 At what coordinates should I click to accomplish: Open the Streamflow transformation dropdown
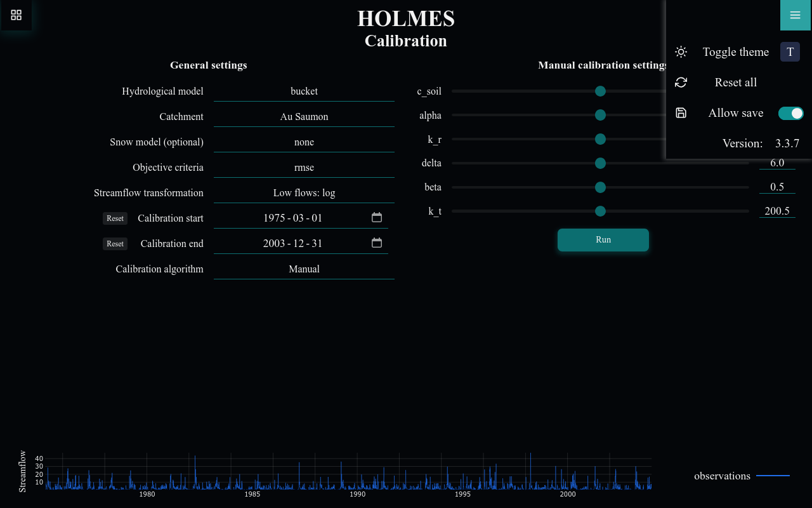(304, 192)
